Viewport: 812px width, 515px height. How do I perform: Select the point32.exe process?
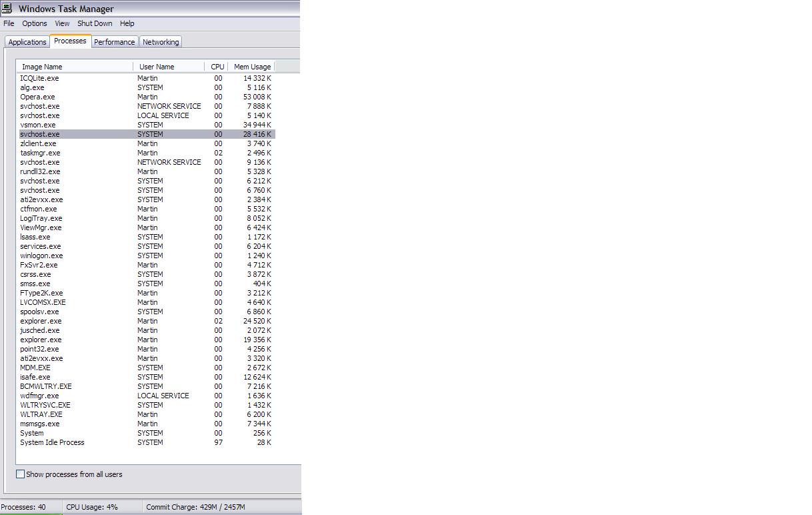[146, 349]
